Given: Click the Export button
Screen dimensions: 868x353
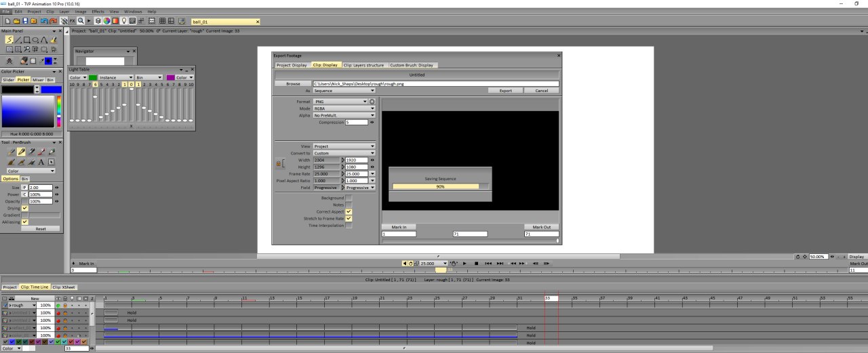Looking at the screenshot, I should [x=505, y=90].
